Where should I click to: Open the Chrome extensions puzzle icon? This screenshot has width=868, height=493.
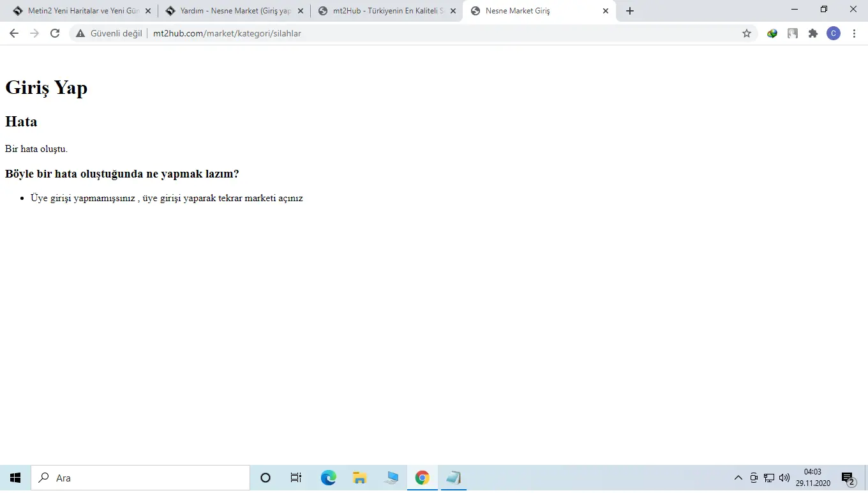[812, 33]
